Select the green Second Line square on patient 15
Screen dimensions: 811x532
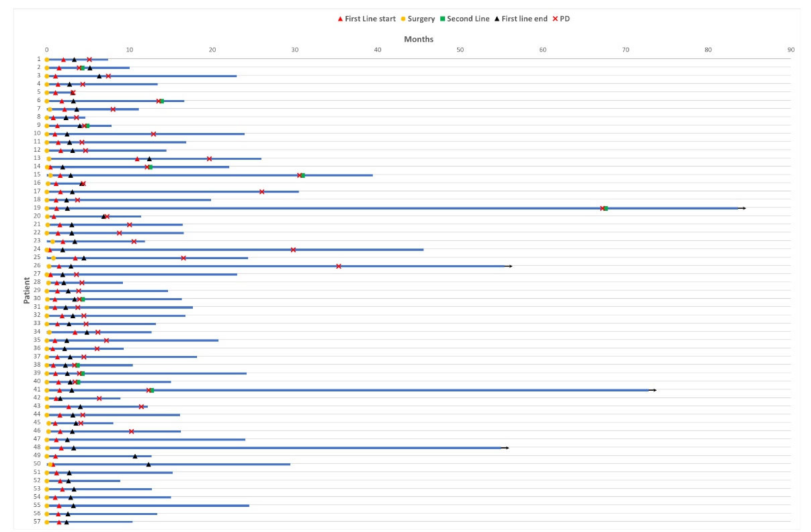point(303,175)
